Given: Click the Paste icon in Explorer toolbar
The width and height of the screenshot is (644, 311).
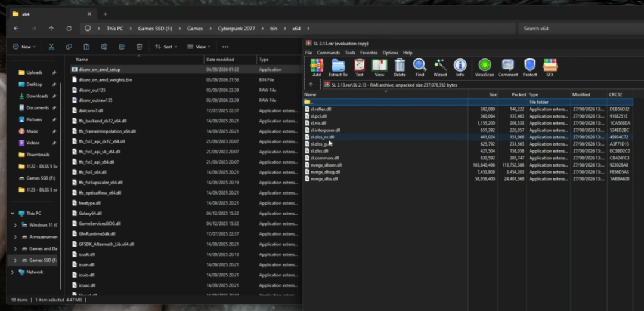Looking at the screenshot, I should (86, 47).
